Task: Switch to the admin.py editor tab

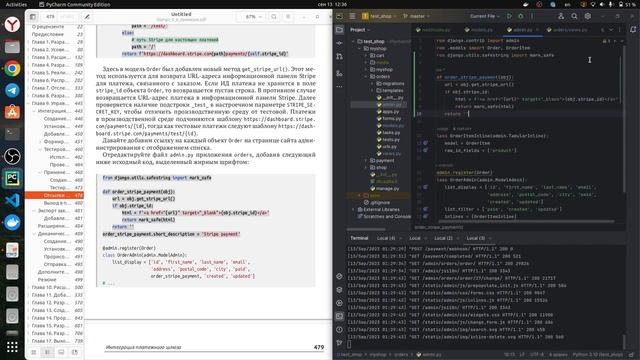Action: click(523, 30)
